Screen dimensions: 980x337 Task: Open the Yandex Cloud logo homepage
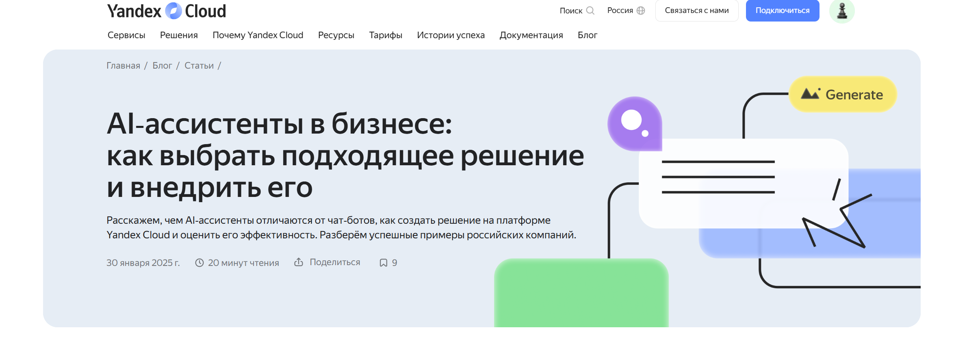tap(167, 11)
